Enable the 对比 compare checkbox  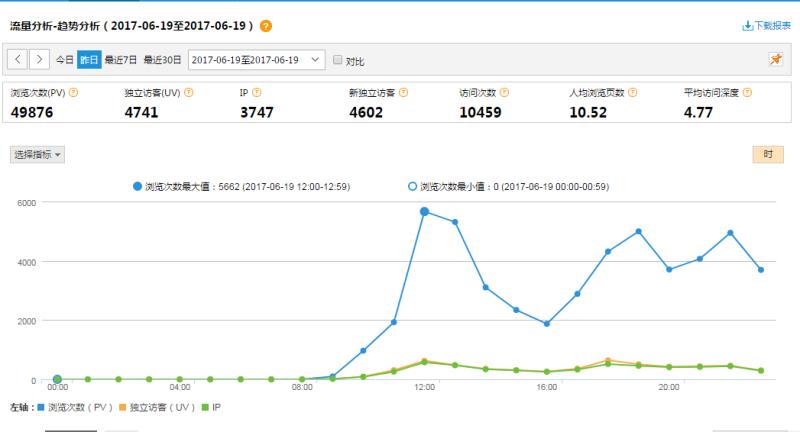[x=337, y=60]
